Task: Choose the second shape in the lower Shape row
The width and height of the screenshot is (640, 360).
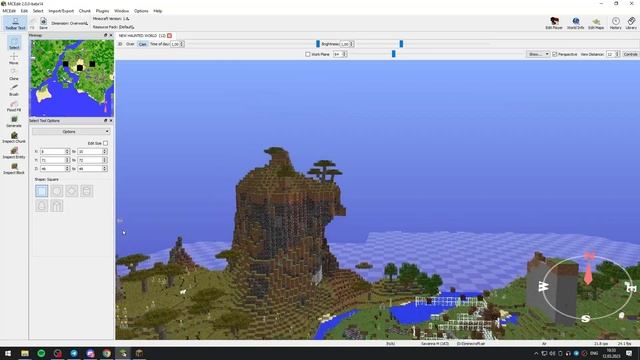Action: [x=57, y=205]
